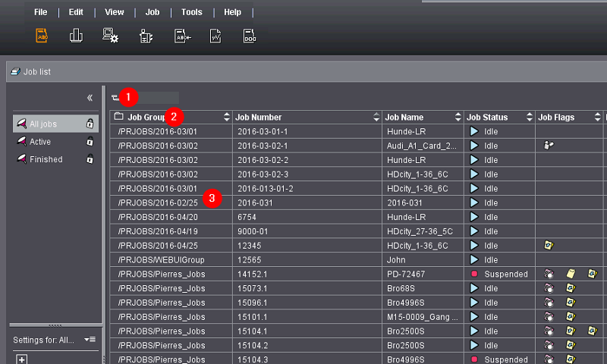607x364 pixels.
Task: Click the red Suspended status icon for PD-72467
Action: [474, 274]
